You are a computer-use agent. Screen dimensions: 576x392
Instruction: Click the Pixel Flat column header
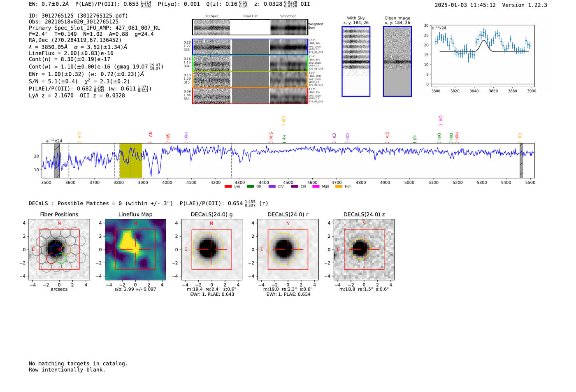[x=250, y=16]
